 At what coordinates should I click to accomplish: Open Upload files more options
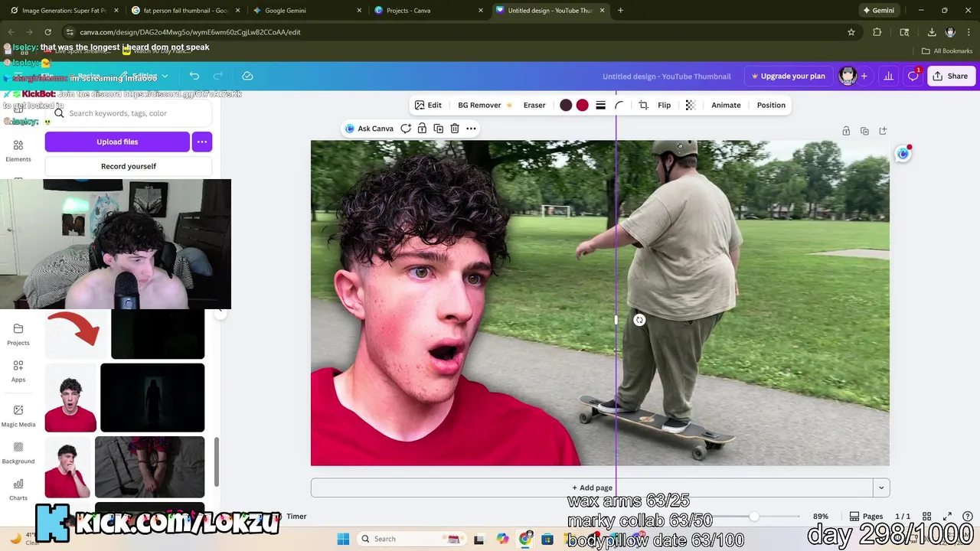(202, 142)
